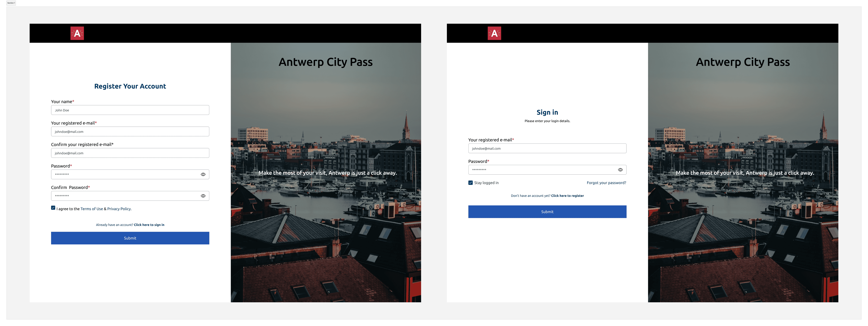Image resolution: width=868 pixels, height=326 pixels.
Task: Toggle the Stay logged in checkbox
Action: click(x=471, y=183)
